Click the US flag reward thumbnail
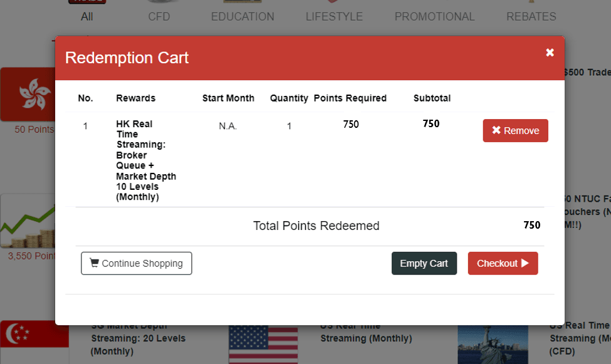 (263, 345)
